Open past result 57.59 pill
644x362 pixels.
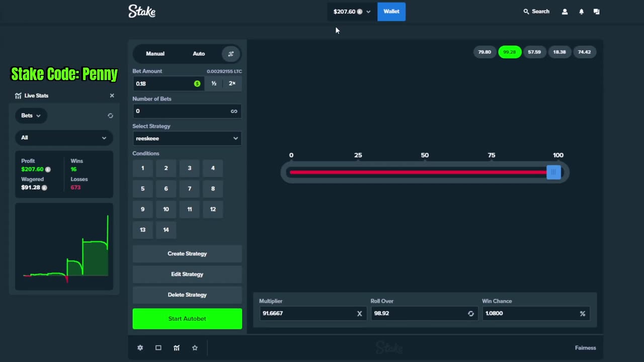534,52
